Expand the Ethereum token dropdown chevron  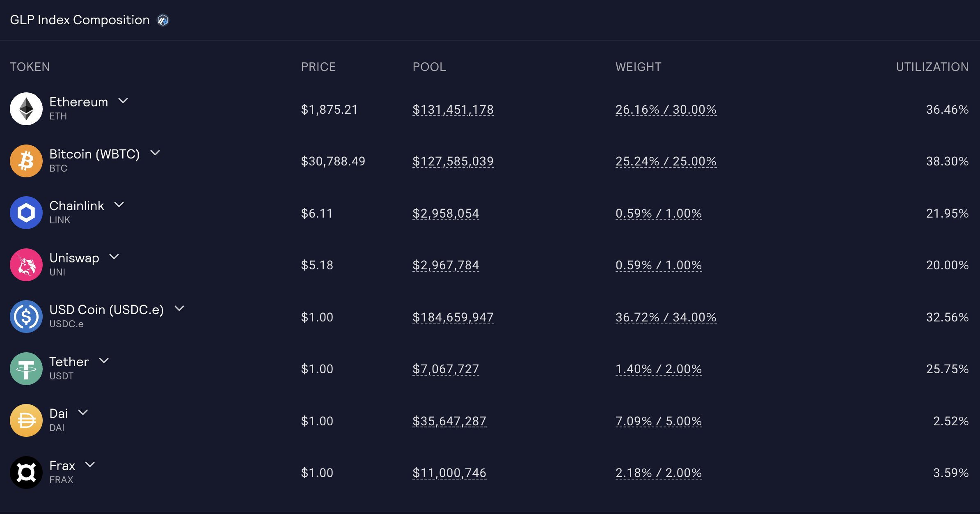[x=123, y=101]
